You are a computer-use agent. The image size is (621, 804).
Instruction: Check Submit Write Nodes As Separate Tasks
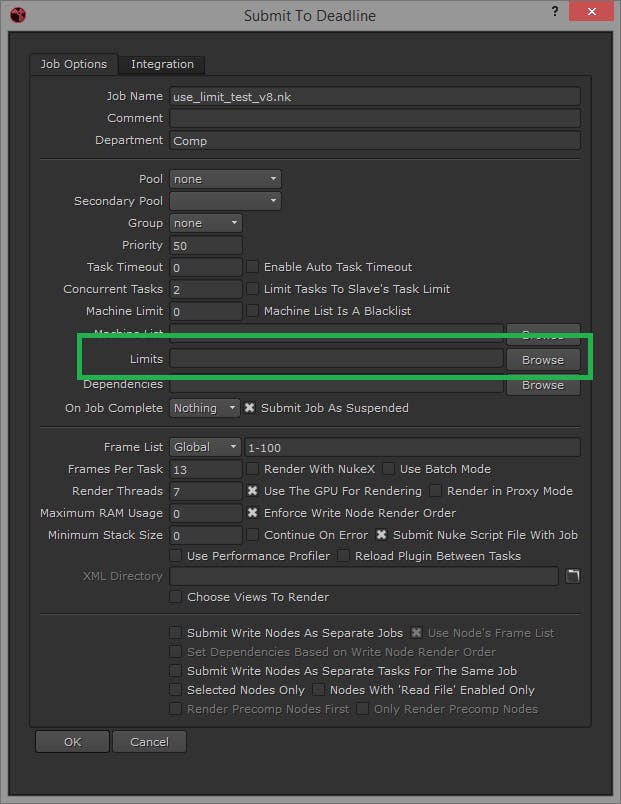coord(175,671)
